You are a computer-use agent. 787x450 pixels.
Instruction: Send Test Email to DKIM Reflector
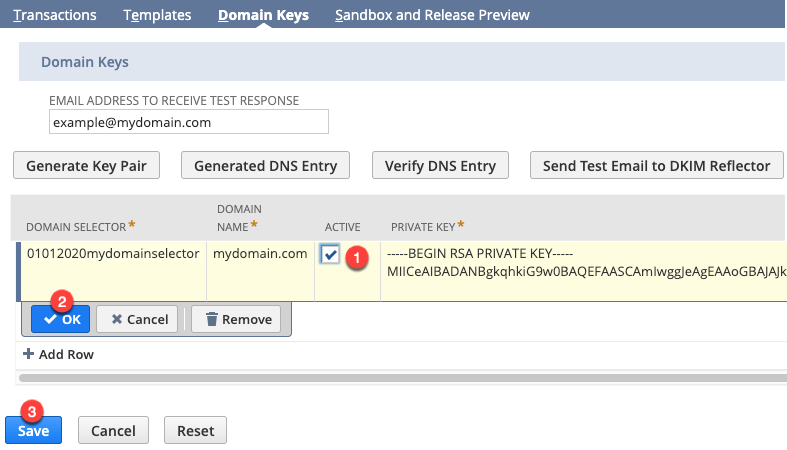(656, 166)
